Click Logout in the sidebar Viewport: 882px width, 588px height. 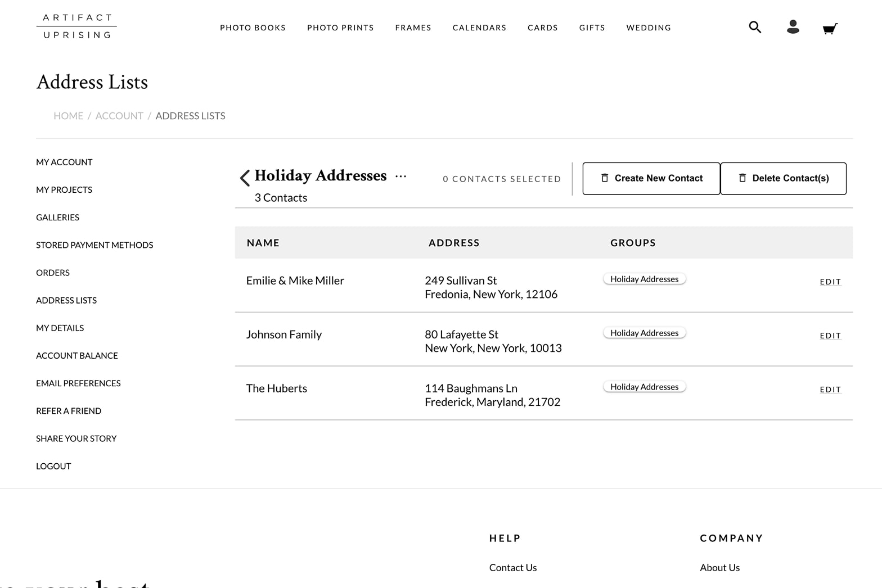(53, 466)
